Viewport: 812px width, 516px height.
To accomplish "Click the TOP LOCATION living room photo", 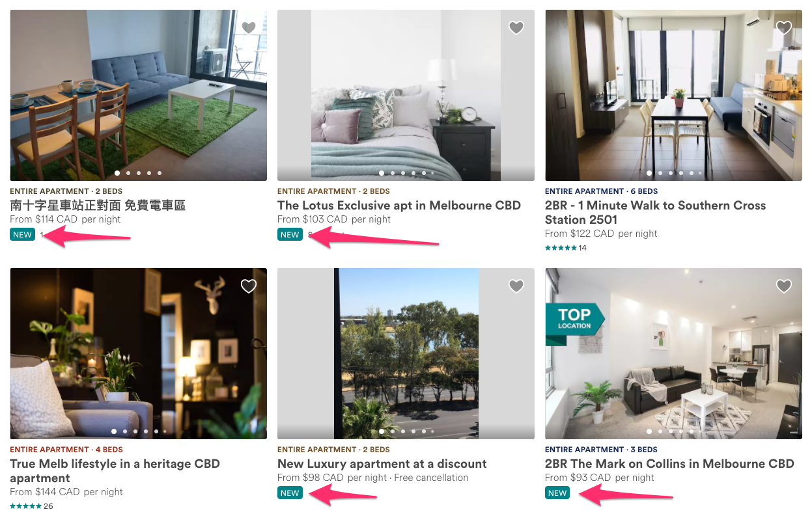I will [x=673, y=353].
